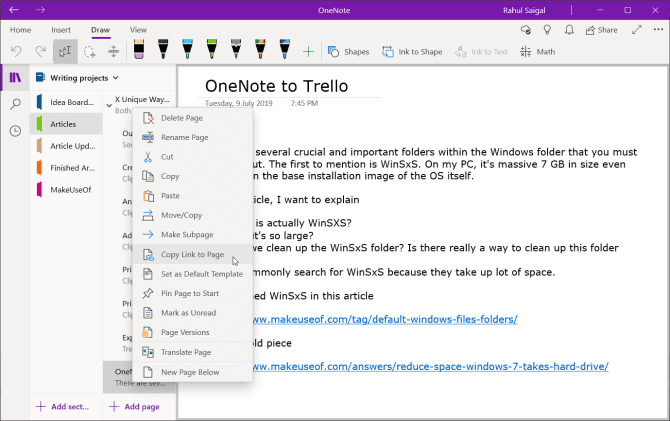Select Copy in context menu
This screenshot has width=670, height=421.
point(193,177)
